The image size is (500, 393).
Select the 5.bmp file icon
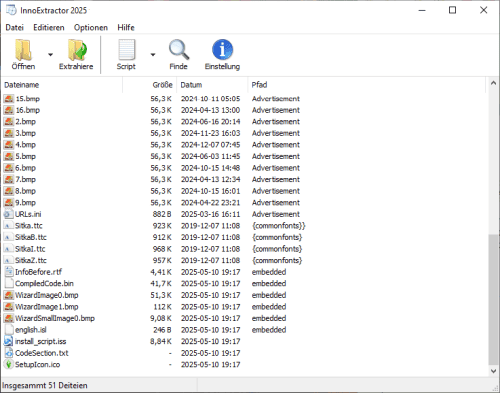pyautogui.click(x=9, y=156)
